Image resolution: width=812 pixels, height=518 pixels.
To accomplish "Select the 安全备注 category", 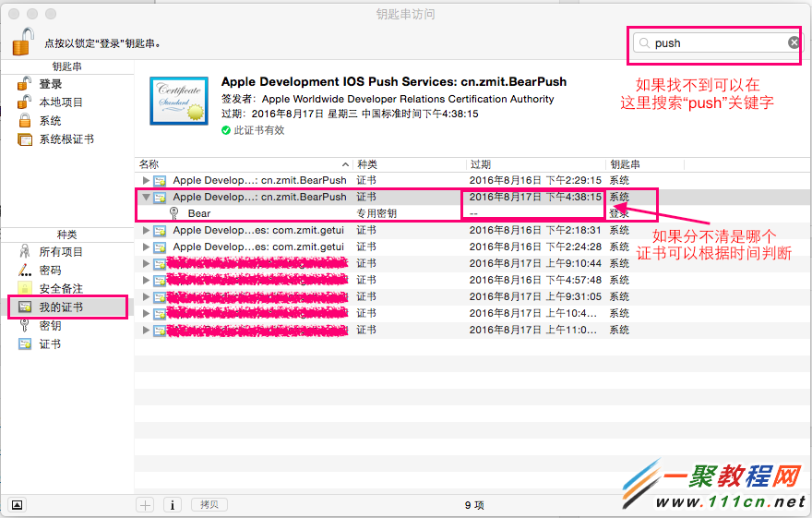I will (x=61, y=289).
